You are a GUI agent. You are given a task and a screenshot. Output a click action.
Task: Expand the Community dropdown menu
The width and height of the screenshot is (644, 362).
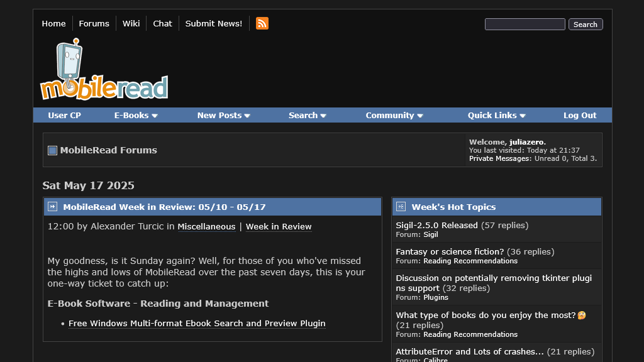394,116
